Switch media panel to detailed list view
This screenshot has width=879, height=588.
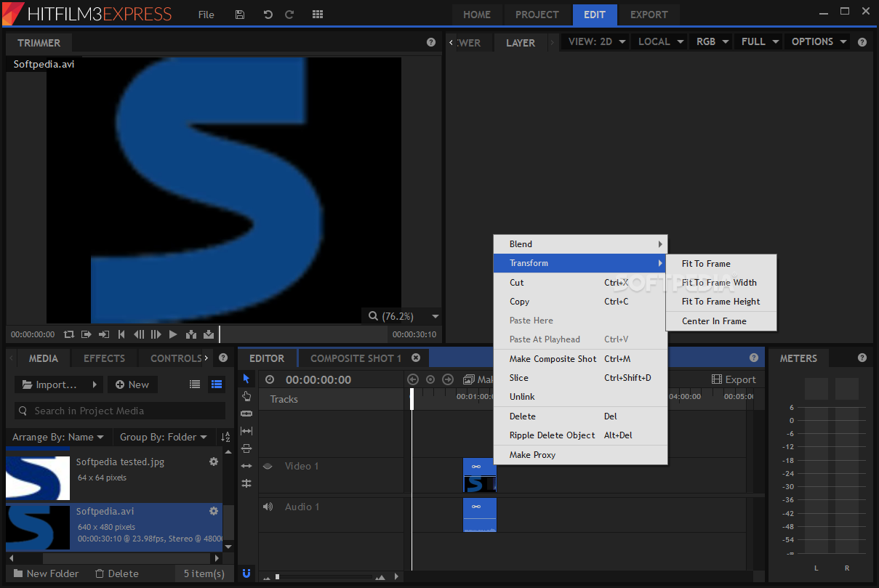[x=216, y=384]
